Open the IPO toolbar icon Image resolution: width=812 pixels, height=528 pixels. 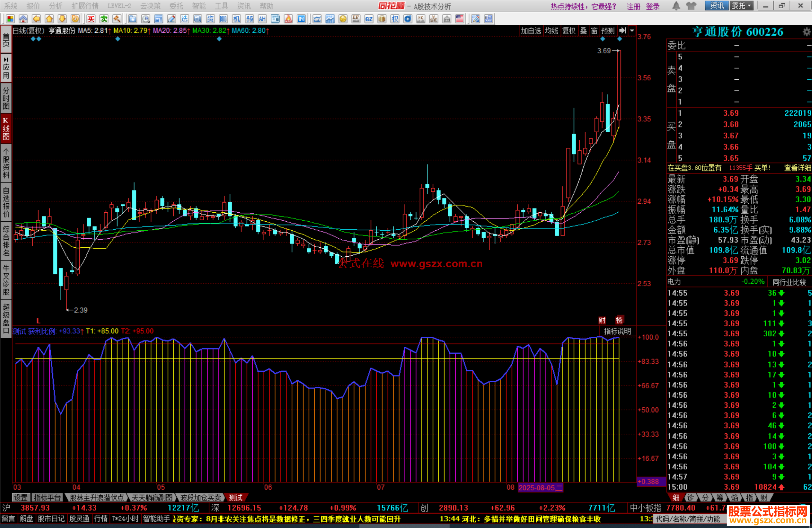pyautogui.click(x=301, y=19)
